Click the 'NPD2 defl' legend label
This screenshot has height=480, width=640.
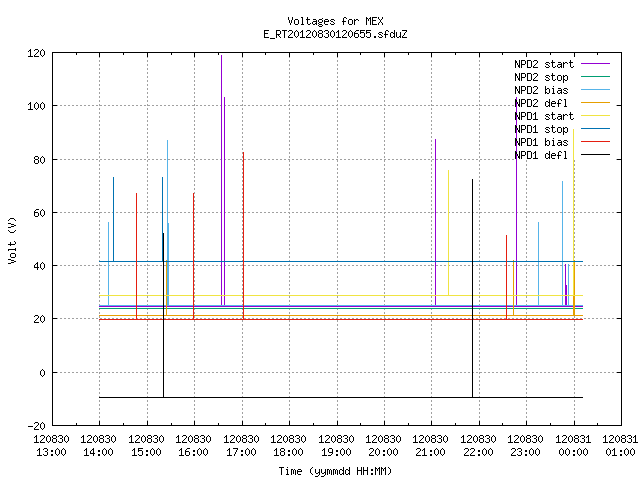pyautogui.click(x=541, y=103)
